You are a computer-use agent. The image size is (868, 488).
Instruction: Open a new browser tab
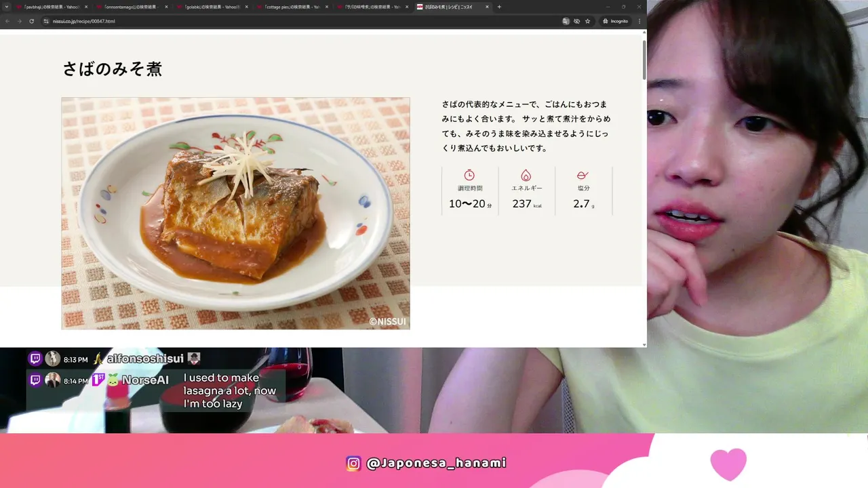[499, 7]
